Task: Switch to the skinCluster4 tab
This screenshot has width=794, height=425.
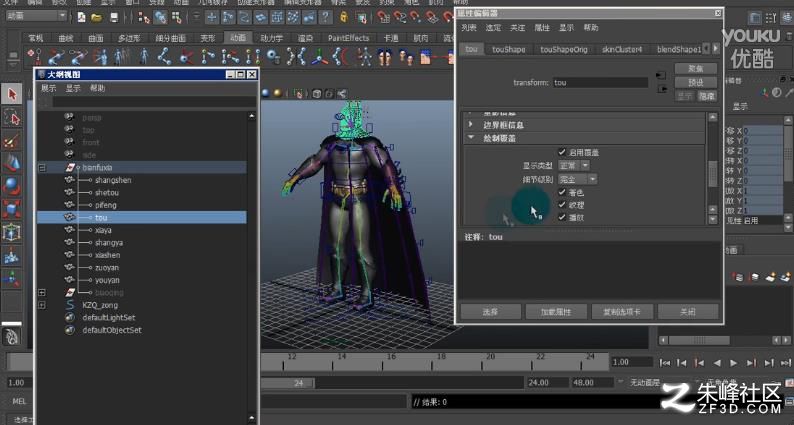Action: (622, 49)
